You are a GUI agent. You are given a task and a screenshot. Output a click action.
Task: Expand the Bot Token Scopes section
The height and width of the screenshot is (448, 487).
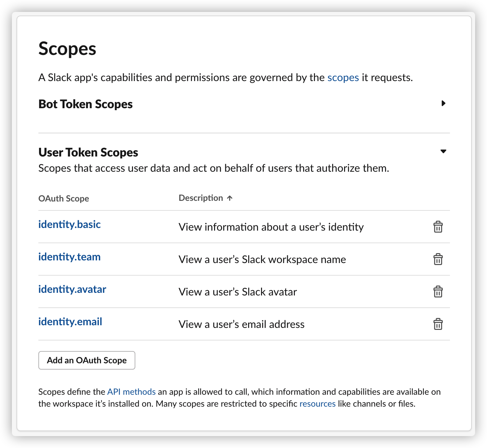[443, 104]
